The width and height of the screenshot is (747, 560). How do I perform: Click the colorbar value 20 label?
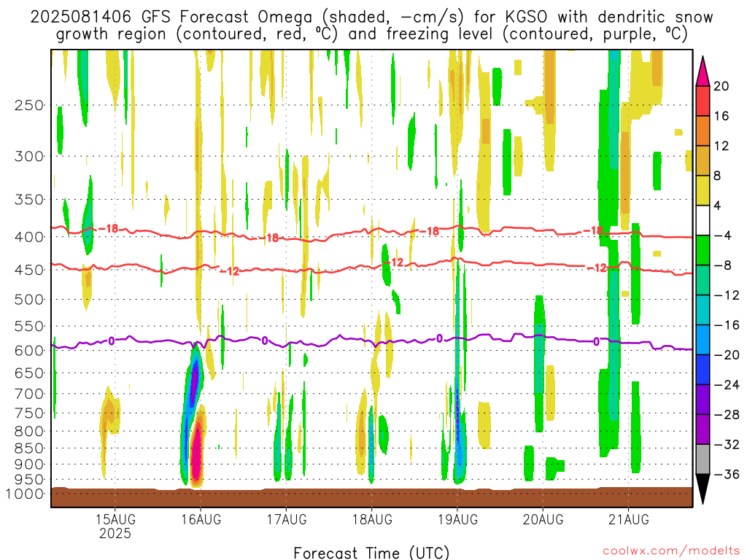[x=721, y=86]
